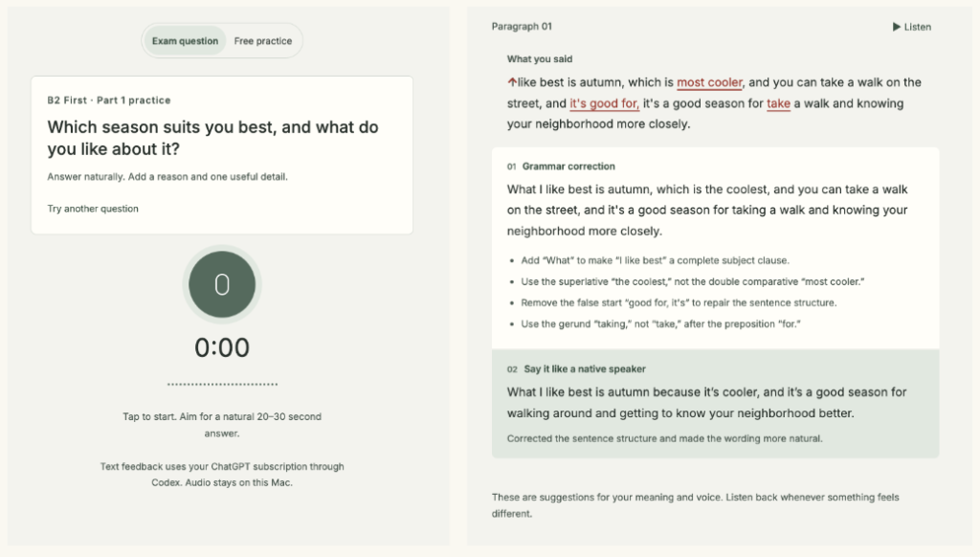Screen dimensions: 980x557
Task: Click the Try another question link
Action: click(x=93, y=209)
